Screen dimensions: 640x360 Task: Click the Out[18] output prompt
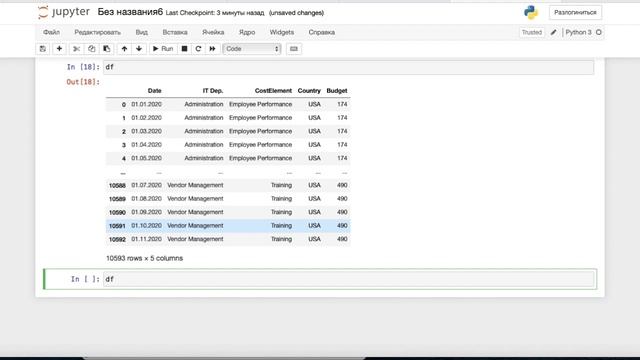click(83, 82)
